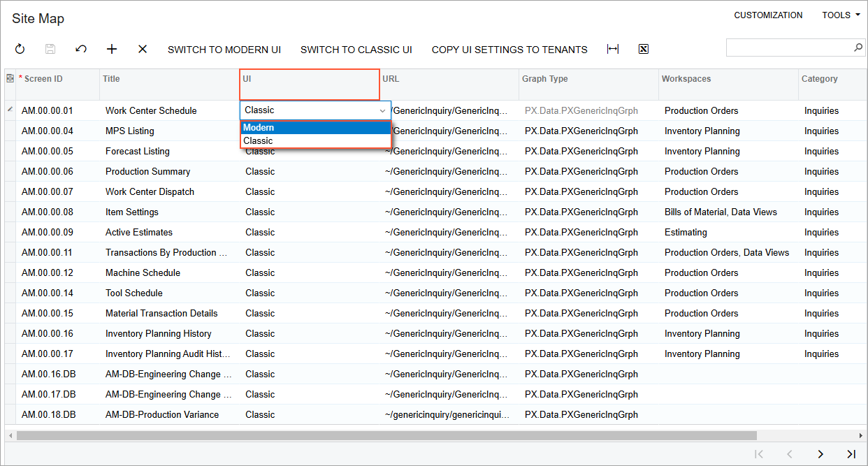Viewport: 868px width, 466px height.
Task: Open the grid column configurator icon
Action: (10, 79)
